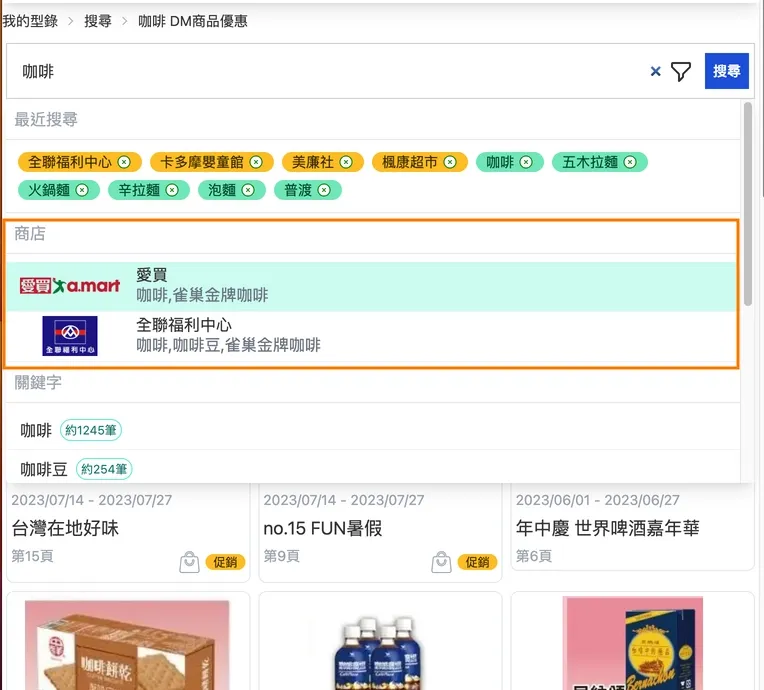
Task: Click 第15頁 page label
Action: point(32,556)
